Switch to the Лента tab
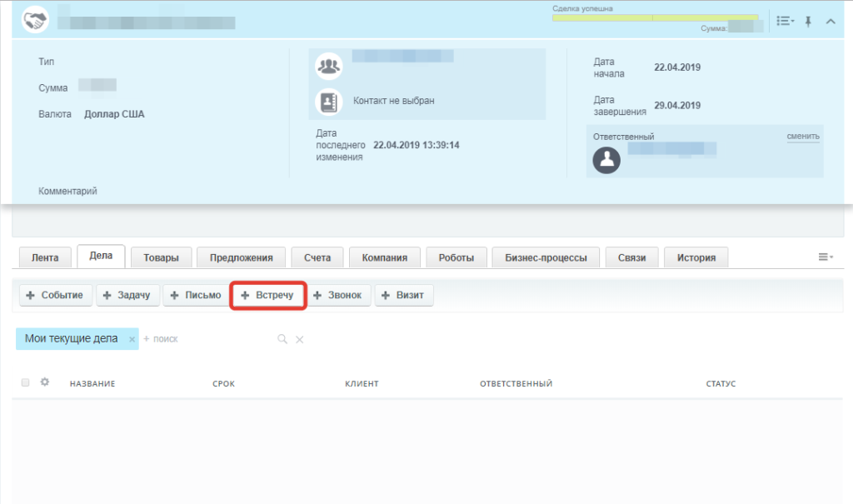 tap(45, 257)
